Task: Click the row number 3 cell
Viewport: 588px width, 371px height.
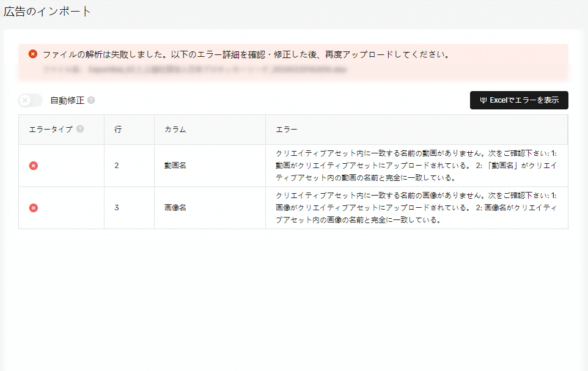Action: tap(117, 208)
